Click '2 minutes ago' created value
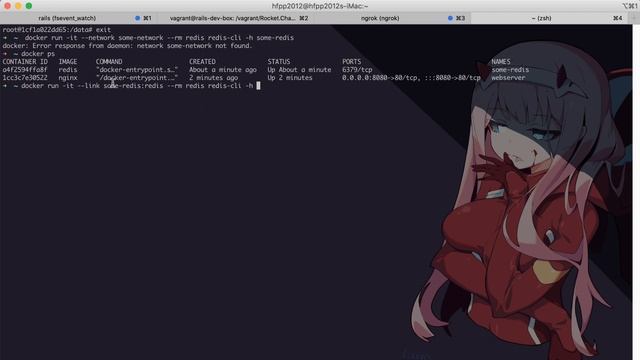 (213, 78)
